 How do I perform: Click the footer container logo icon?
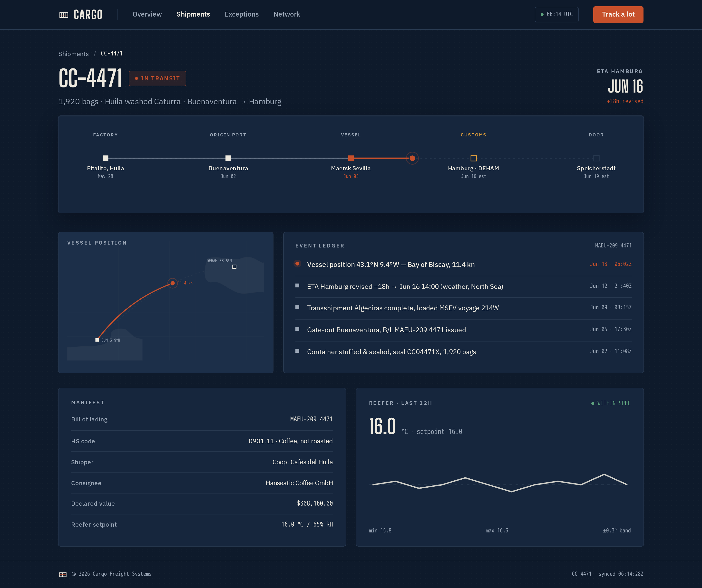(63, 574)
